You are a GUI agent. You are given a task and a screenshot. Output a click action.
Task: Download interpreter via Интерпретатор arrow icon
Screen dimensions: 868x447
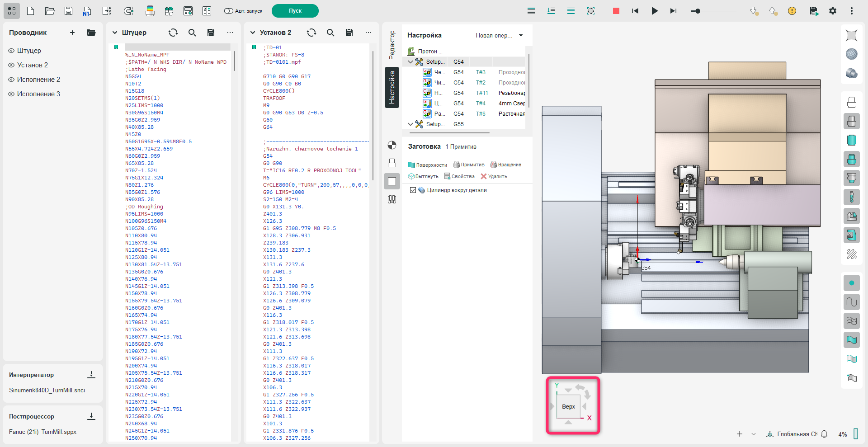click(x=91, y=375)
